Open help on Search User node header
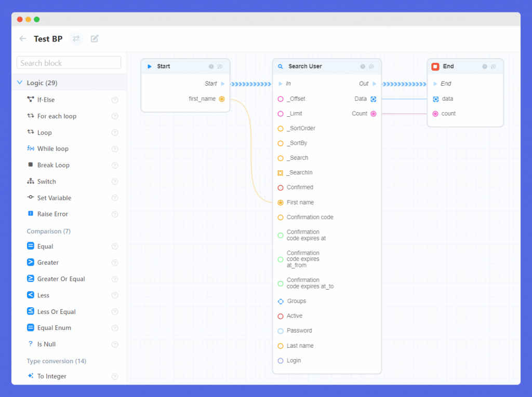532x397 pixels. click(363, 66)
